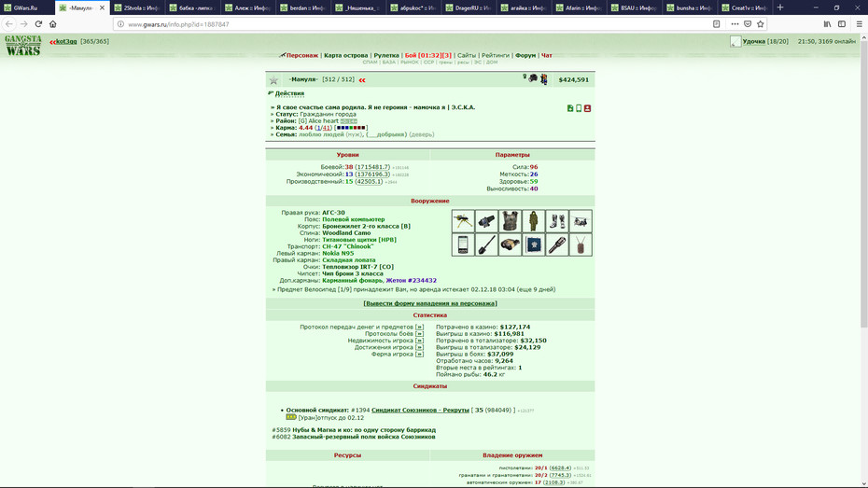Go to the active Бой battle link
This screenshot has height=488, width=868.
pos(427,55)
